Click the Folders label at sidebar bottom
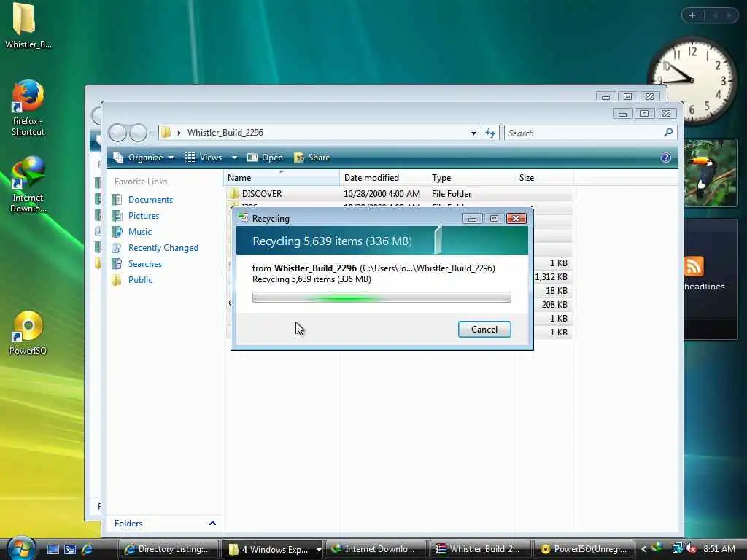 click(x=128, y=524)
